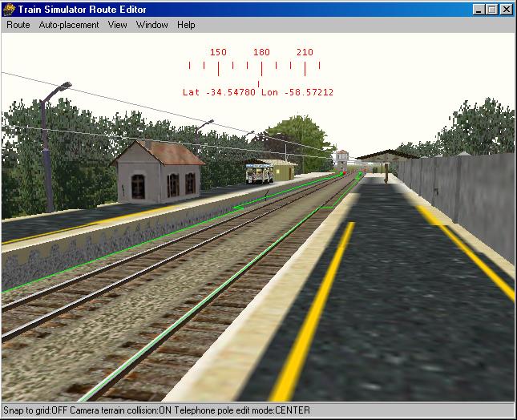517x420 pixels.
Task: Maximize the Route Editor window
Action: point(492,10)
